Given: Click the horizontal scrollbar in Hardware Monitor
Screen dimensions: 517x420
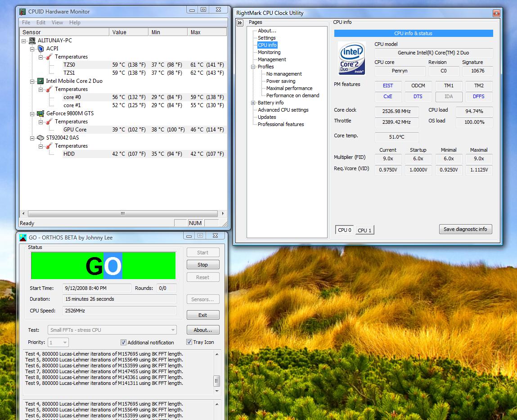Looking at the screenshot, I should [x=123, y=213].
